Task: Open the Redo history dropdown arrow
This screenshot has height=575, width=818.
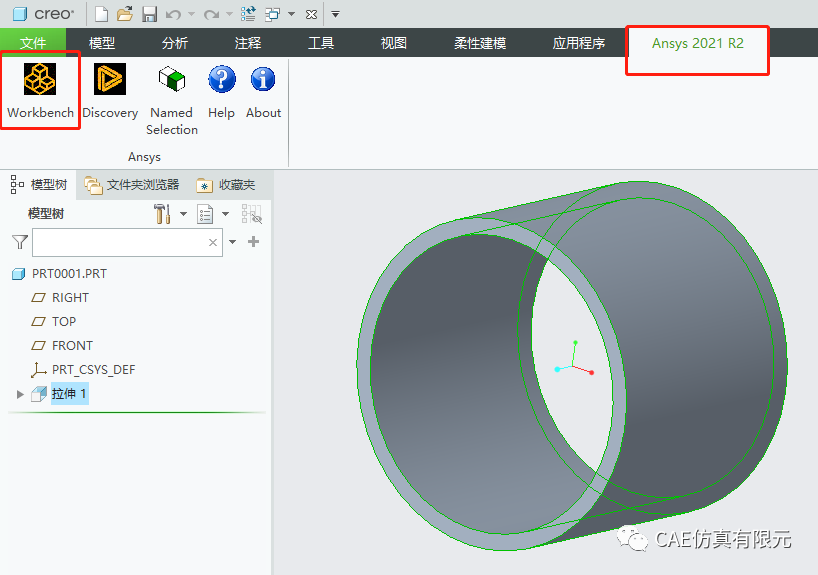Action: pos(230,15)
